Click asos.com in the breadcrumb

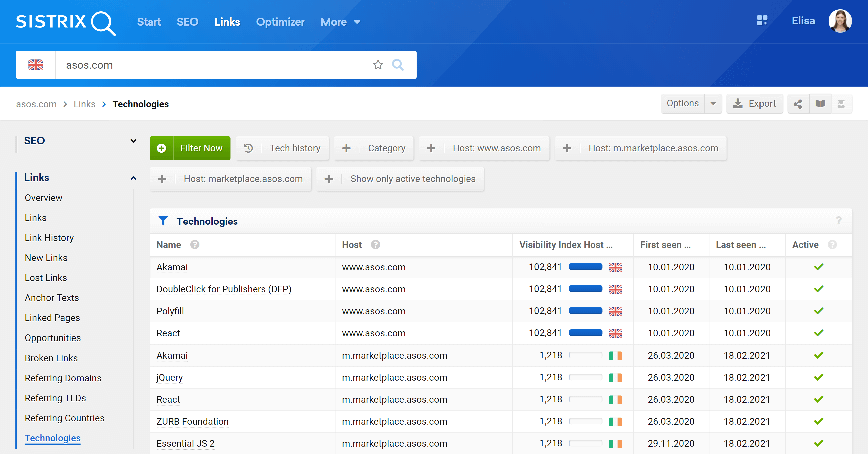(x=36, y=104)
